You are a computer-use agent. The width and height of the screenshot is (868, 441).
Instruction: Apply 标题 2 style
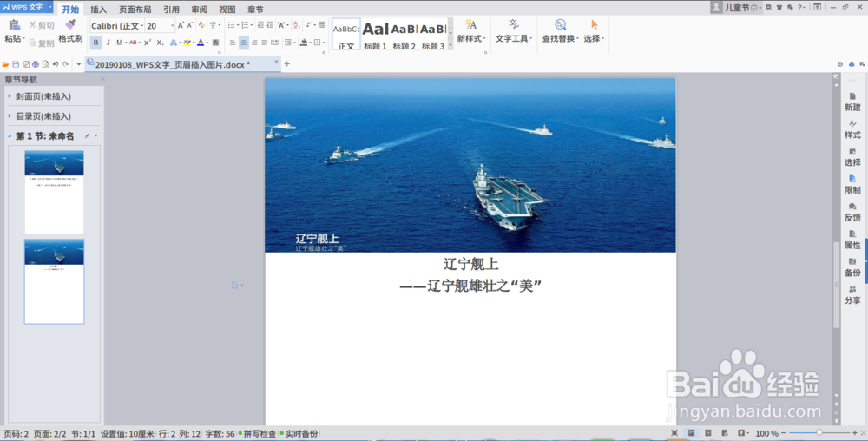(404, 35)
